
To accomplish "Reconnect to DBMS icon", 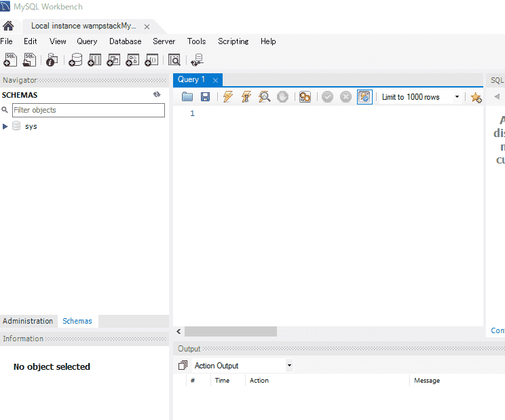I will [x=197, y=60].
